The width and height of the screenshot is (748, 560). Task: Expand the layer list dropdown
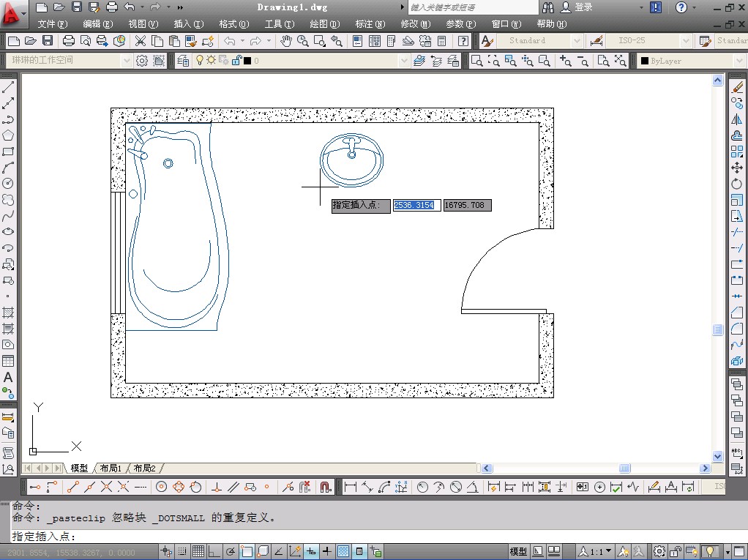pos(403,61)
